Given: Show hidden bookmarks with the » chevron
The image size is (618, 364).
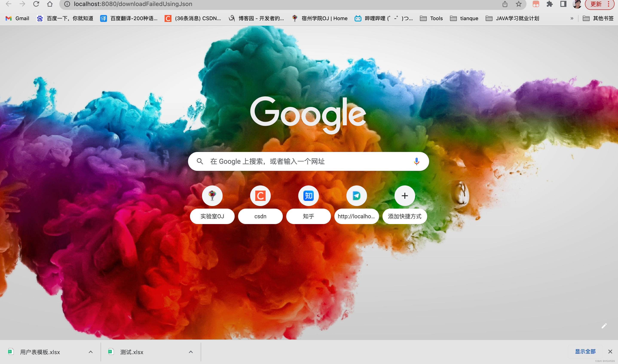Looking at the screenshot, I should [x=572, y=18].
